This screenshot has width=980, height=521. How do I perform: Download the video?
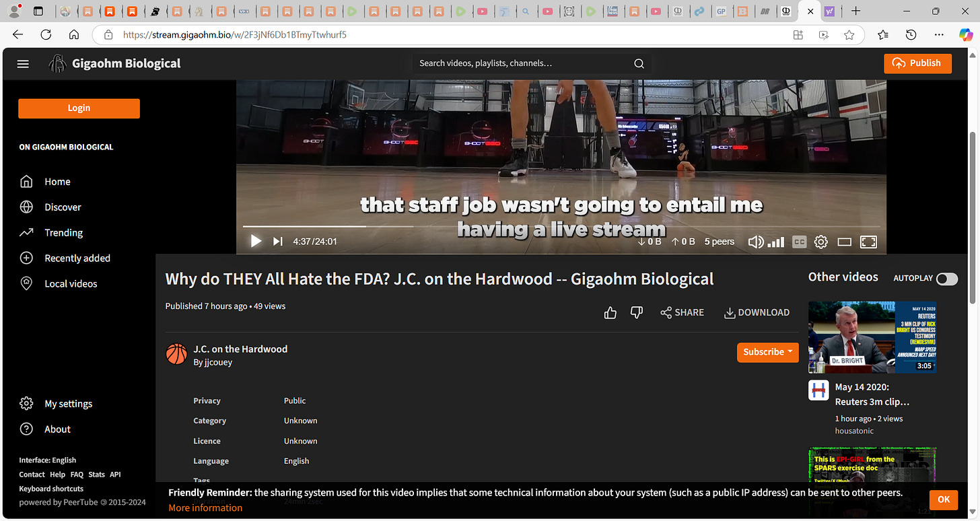click(757, 312)
